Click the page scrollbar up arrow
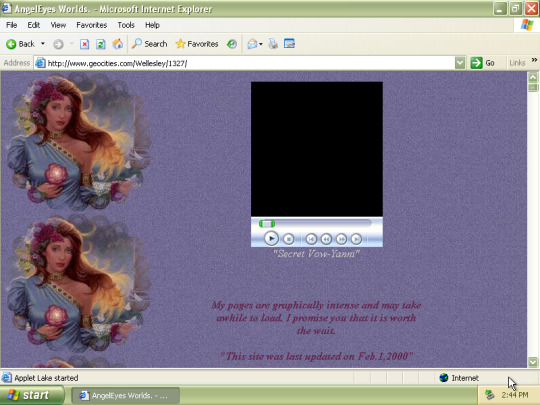The width and height of the screenshot is (540, 405). pos(533,77)
